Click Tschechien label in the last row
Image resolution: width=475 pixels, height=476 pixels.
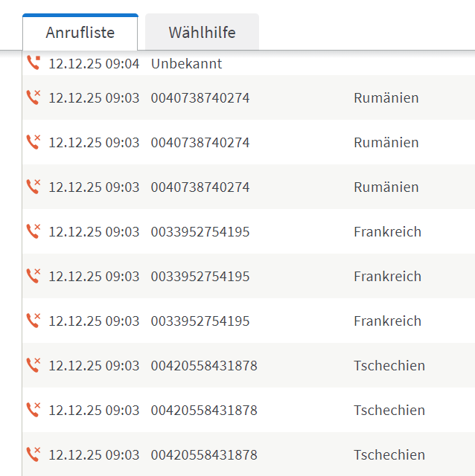pos(389,455)
